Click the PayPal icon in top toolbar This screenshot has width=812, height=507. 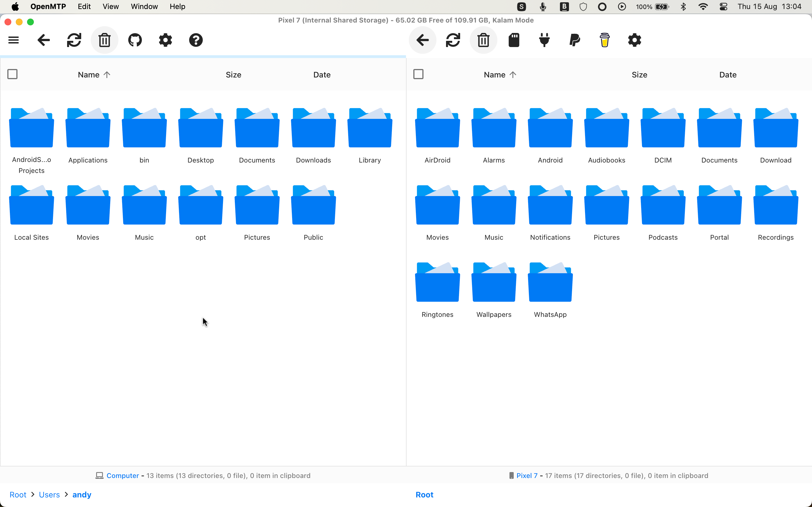coord(575,40)
